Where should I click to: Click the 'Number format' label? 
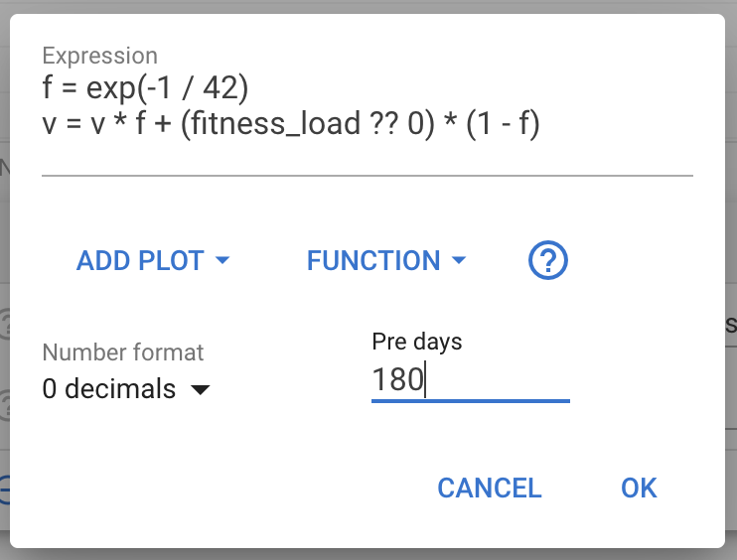pyautogui.click(x=123, y=351)
